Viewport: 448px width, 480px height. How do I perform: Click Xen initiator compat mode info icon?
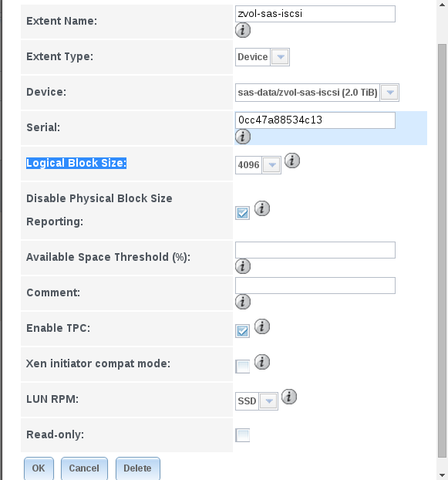(262, 362)
